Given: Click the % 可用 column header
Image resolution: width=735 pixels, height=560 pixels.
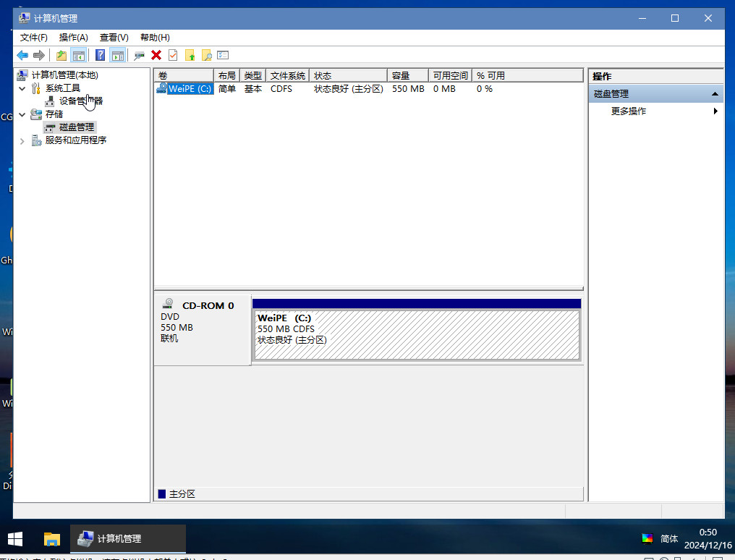Looking at the screenshot, I should point(527,75).
